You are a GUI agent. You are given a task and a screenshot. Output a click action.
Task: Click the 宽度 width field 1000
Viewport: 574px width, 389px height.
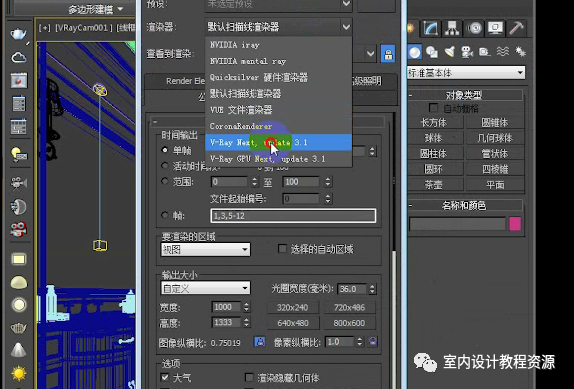coord(226,307)
